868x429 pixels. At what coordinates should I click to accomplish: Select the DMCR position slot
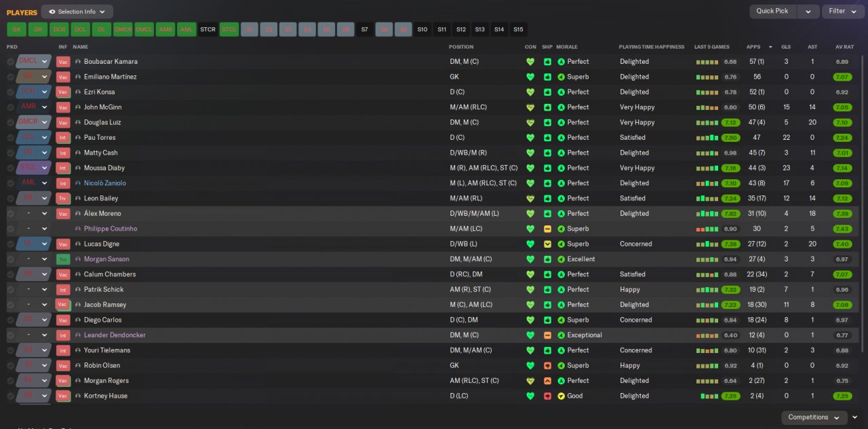click(x=123, y=30)
